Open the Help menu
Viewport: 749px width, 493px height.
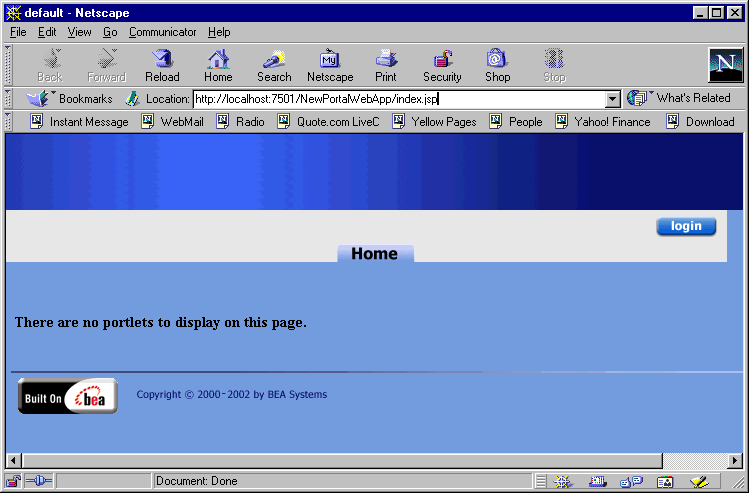[219, 32]
